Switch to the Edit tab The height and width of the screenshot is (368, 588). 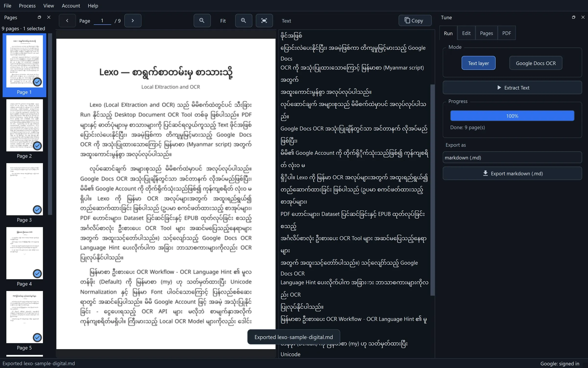point(466,33)
